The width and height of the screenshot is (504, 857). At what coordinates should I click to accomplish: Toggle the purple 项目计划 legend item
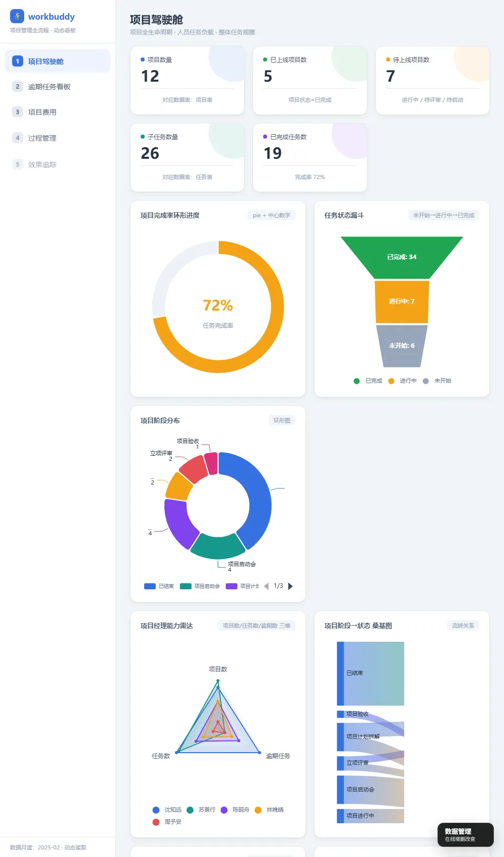pos(242,586)
